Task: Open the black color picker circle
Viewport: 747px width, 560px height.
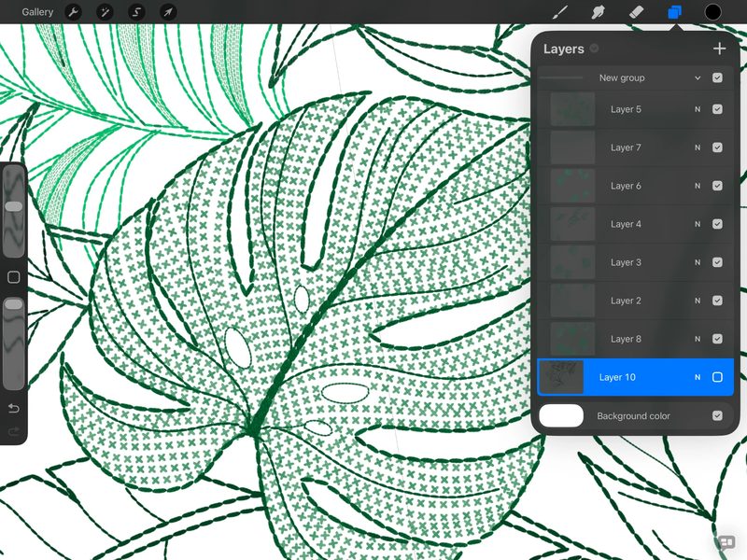Action: click(712, 12)
